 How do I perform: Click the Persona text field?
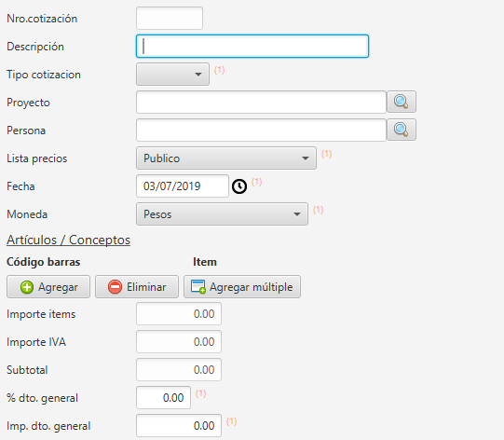(x=261, y=131)
